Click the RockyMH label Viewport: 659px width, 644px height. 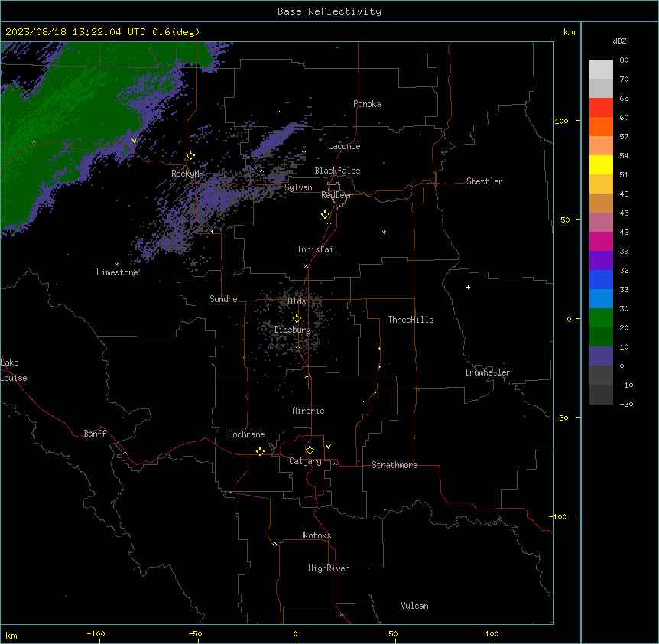click(x=187, y=174)
